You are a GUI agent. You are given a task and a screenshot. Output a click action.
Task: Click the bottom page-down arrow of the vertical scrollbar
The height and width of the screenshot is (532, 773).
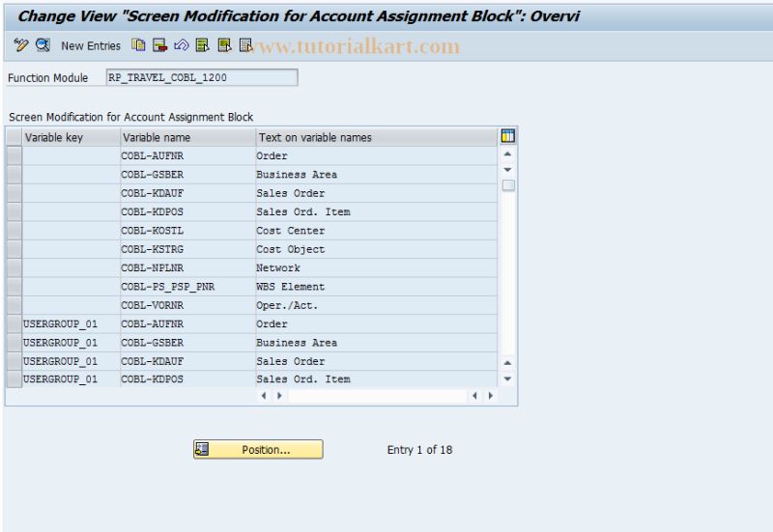click(508, 378)
